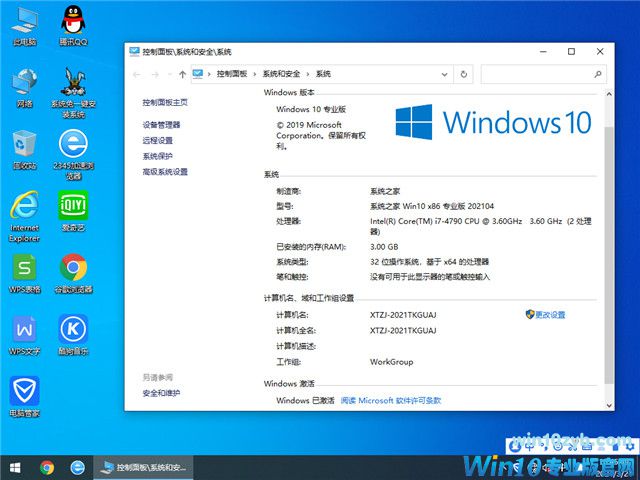
Task: Launch 爱奇艺 desktop icon
Action: pos(73,211)
